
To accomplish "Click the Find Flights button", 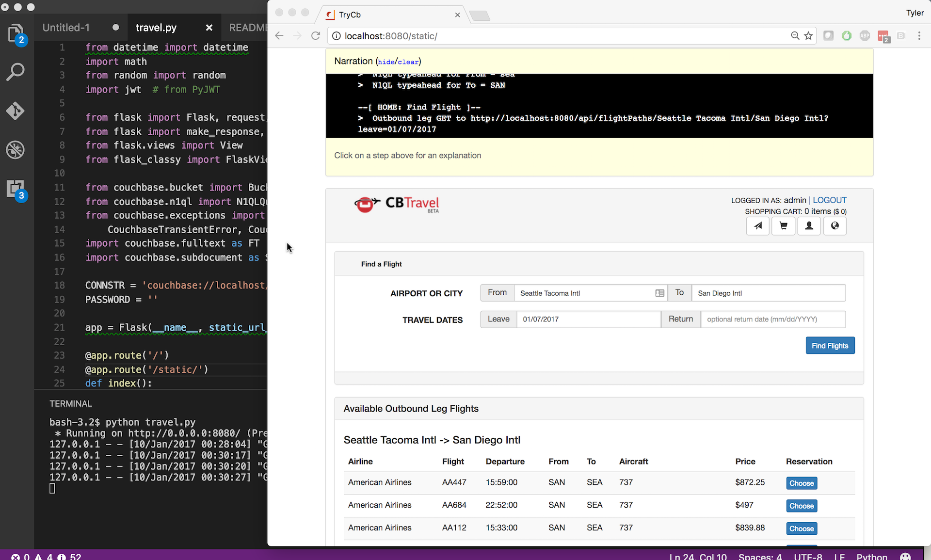I will pos(830,345).
